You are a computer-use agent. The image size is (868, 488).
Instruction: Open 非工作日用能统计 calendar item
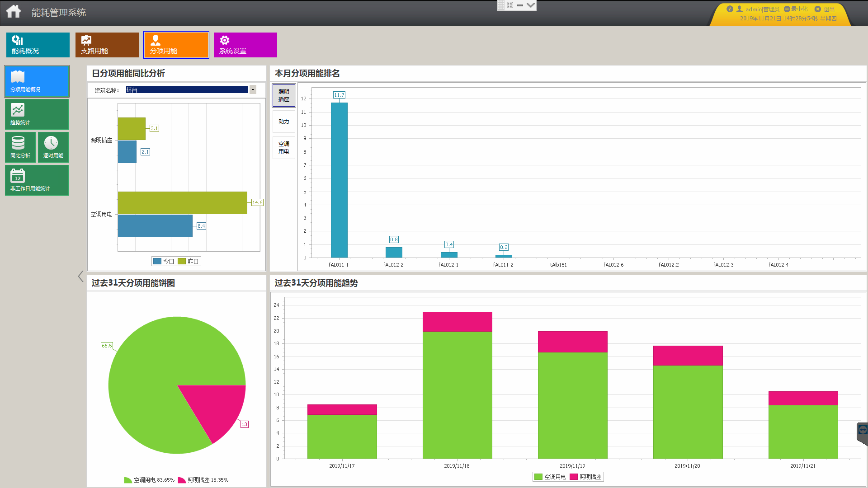coord(37,180)
